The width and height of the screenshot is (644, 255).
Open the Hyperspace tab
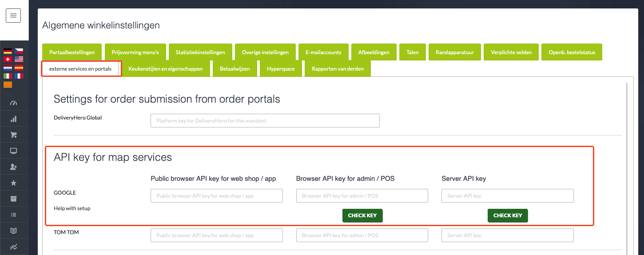[281, 69]
